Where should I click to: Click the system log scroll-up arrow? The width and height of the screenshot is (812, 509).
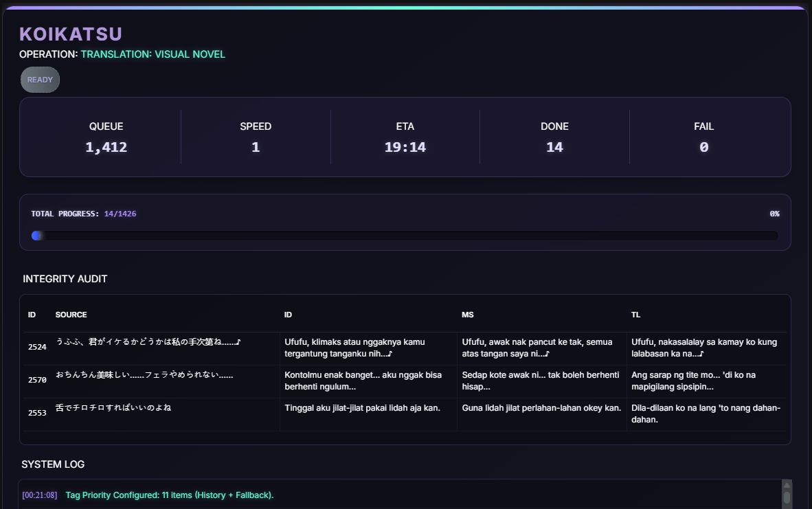[787, 485]
